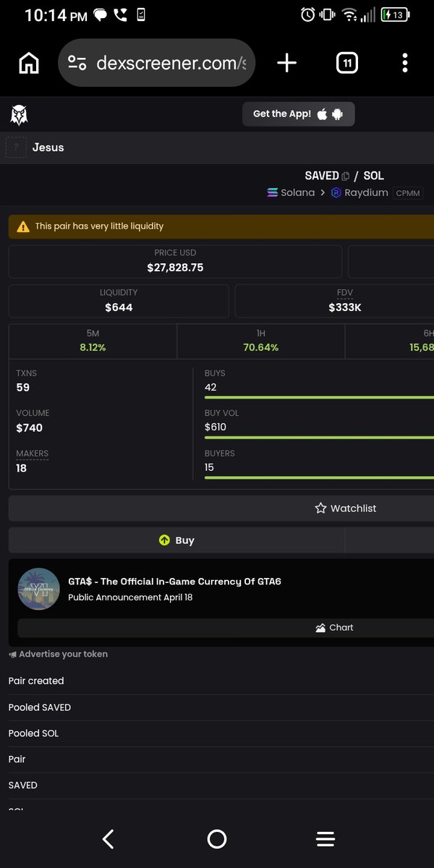Open the site settings icon in address bar
This screenshot has width=434, height=868.
(77, 64)
